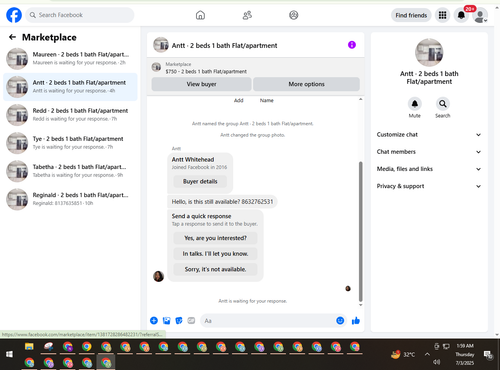The height and width of the screenshot is (370, 500).
Task: Click the chat scrollbar thumb
Action: pos(360,232)
